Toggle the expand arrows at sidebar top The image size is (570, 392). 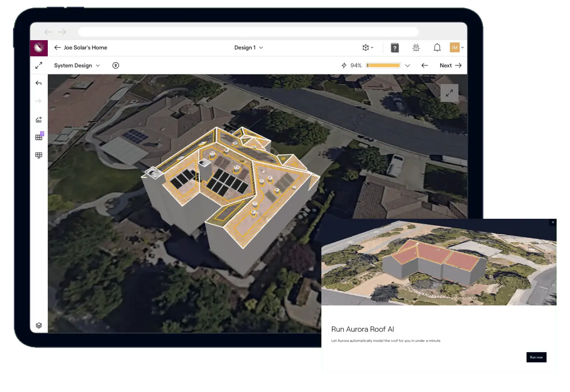tap(39, 65)
